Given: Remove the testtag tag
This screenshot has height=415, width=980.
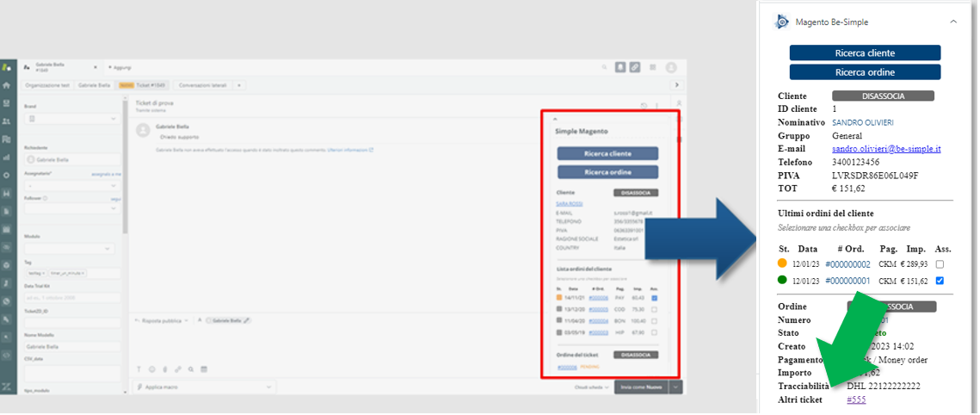Looking at the screenshot, I should click(45, 273).
